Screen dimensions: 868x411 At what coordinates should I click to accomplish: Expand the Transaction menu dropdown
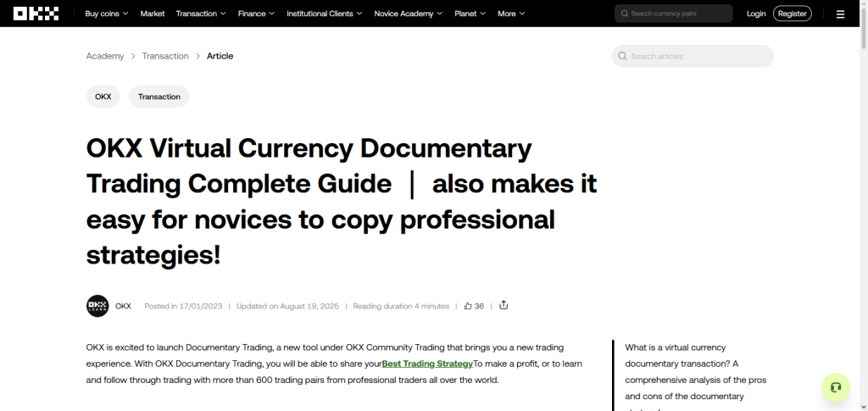click(201, 14)
